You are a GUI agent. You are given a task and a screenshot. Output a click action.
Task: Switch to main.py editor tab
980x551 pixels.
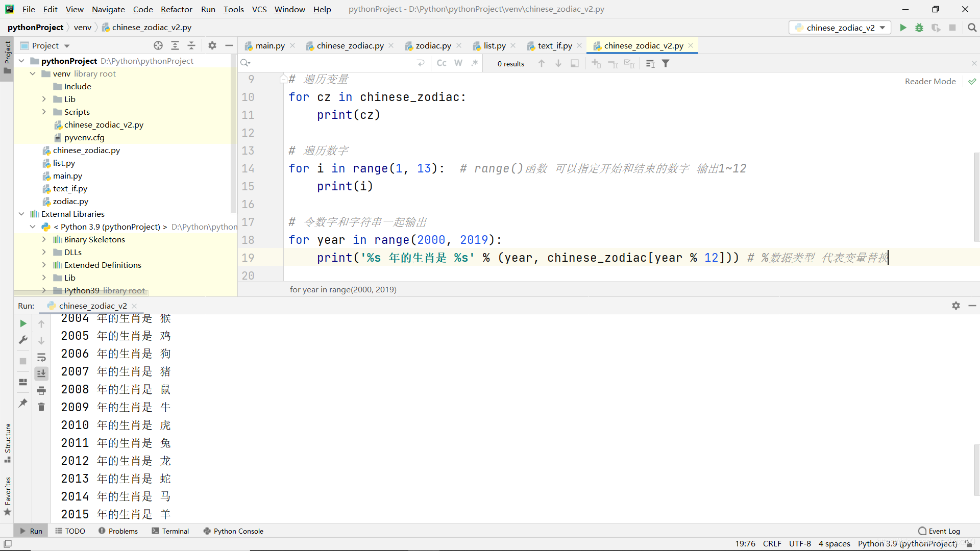click(x=269, y=45)
